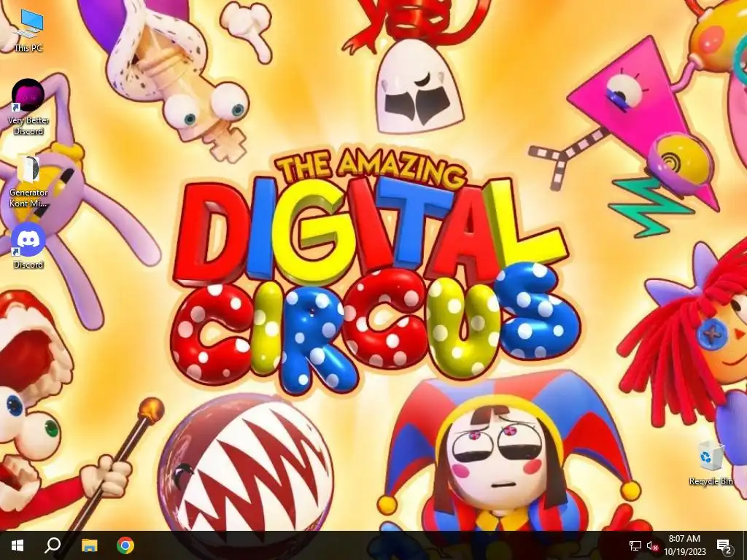
Task: Select the Discord desktop shortcut
Action: click(x=28, y=246)
